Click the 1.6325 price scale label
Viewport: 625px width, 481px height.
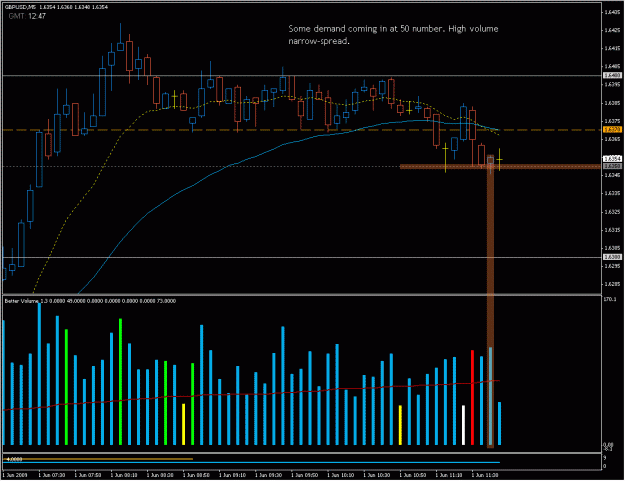point(612,212)
